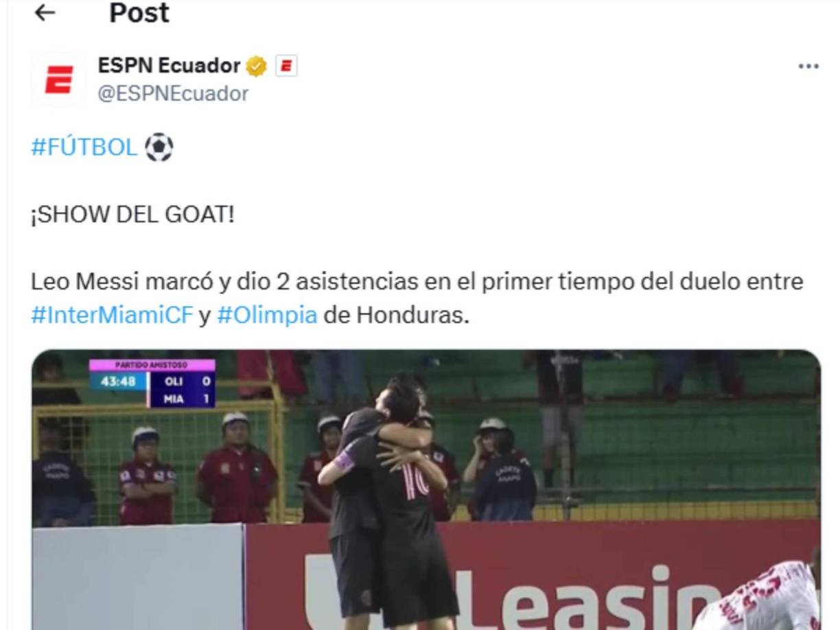Go back using the left arrow
Image resolution: width=840 pixels, height=630 pixels.
pos(45,12)
